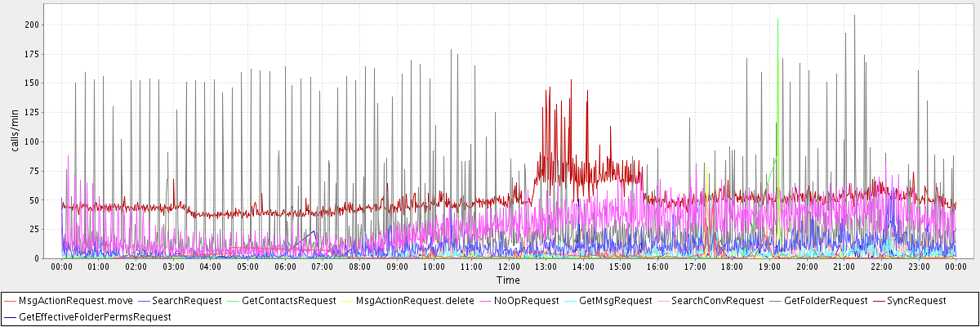Select MsgActionRequest.delete in the legend
980x327 pixels.
click(x=414, y=301)
